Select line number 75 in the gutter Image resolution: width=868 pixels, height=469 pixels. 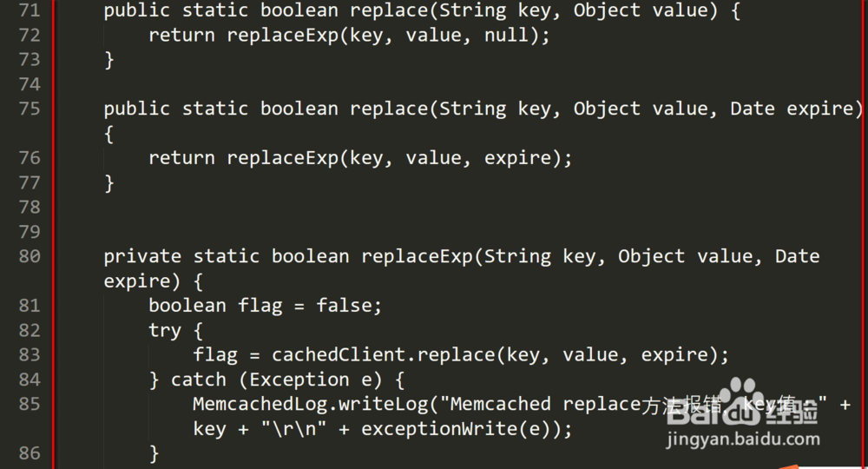click(29, 109)
